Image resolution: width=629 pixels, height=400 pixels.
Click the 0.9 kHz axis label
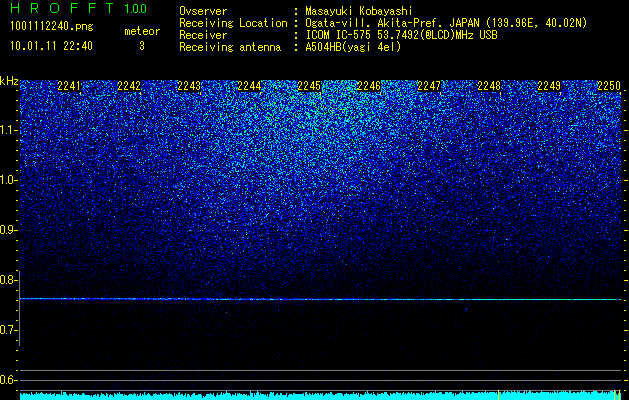click(7, 230)
